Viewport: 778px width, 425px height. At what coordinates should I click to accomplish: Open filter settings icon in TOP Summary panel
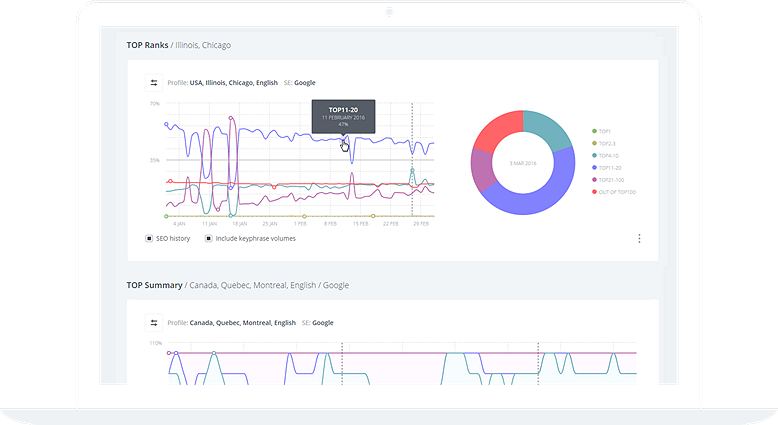coord(154,323)
